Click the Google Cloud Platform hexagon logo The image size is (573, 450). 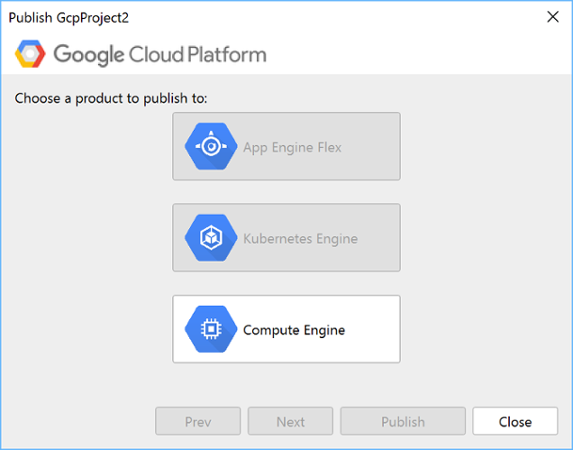point(30,54)
